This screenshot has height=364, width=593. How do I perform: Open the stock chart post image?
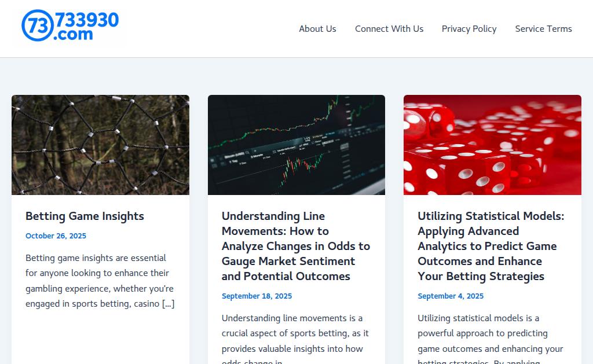pyautogui.click(x=296, y=145)
